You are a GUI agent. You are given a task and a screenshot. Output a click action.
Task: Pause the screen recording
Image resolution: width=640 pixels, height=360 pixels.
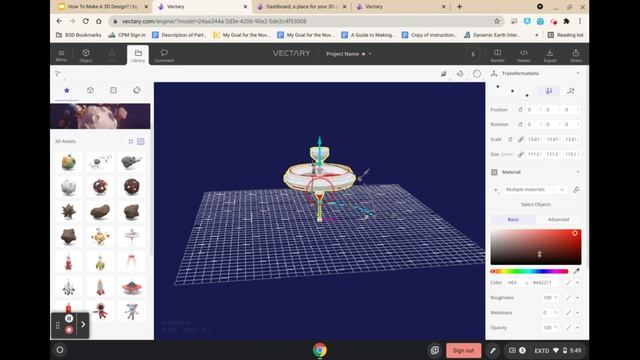coord(69,318)
